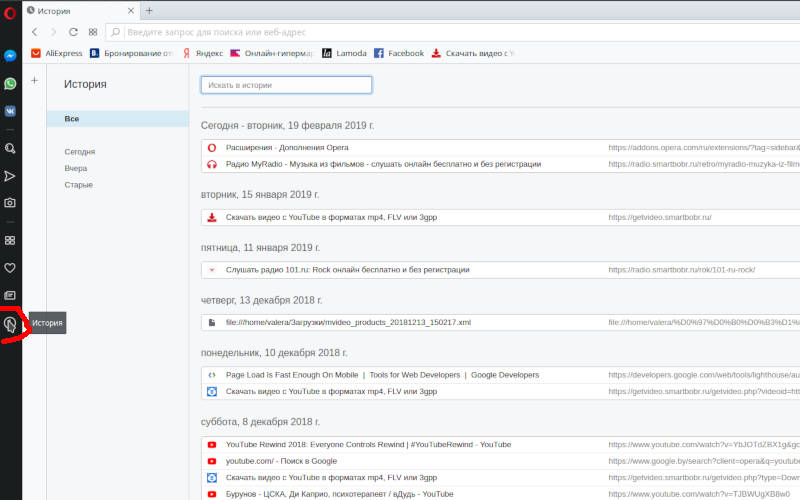Click the developers.google.com lighthouse URL
800x500 pixels.
point(704,375)
